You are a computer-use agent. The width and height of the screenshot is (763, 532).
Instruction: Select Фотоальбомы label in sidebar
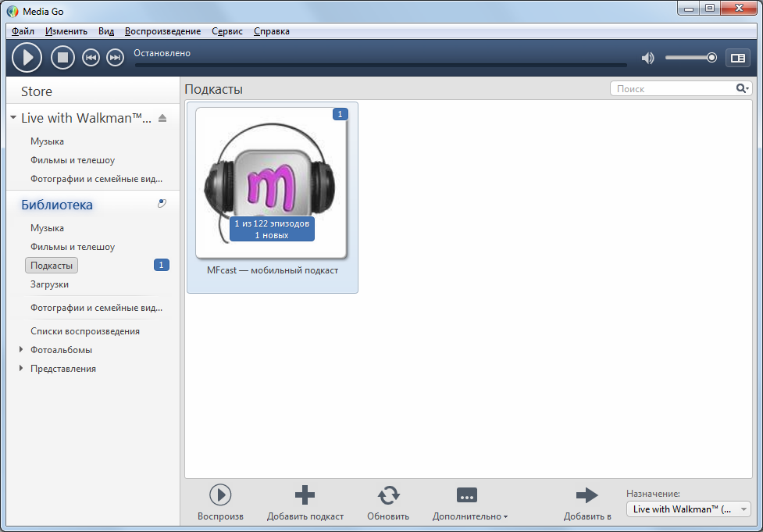[62, 350]
